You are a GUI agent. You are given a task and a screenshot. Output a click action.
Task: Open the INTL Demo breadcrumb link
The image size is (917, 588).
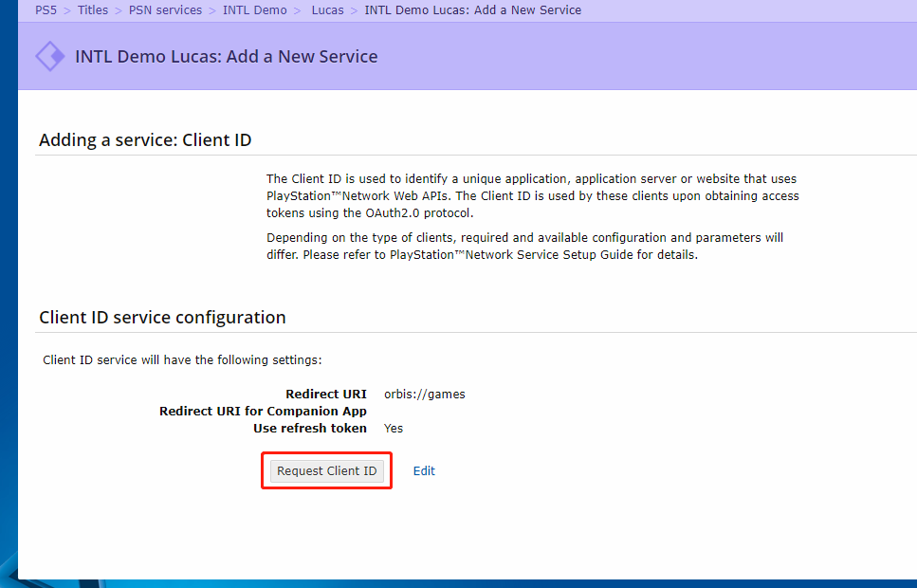coord(254,10)
